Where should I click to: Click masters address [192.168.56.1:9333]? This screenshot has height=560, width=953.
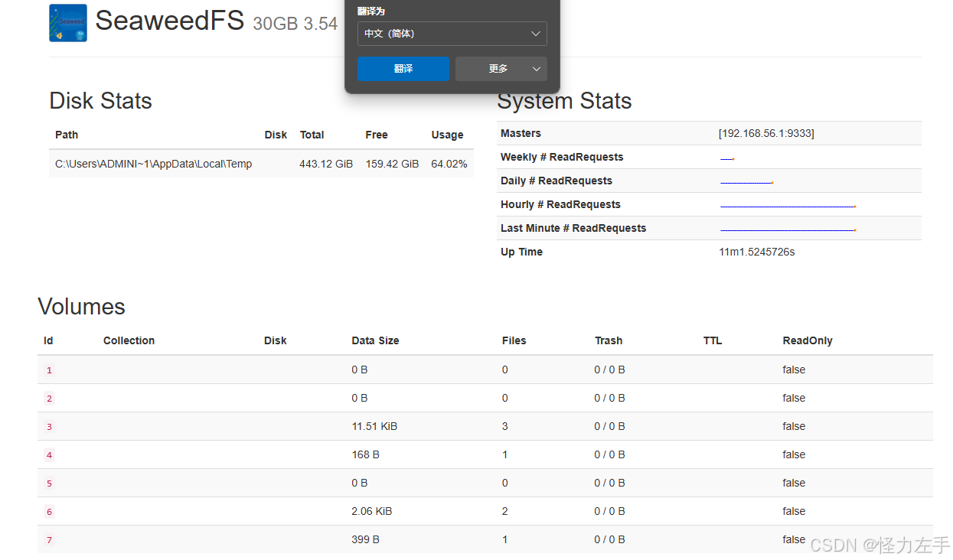pos(766,133)
